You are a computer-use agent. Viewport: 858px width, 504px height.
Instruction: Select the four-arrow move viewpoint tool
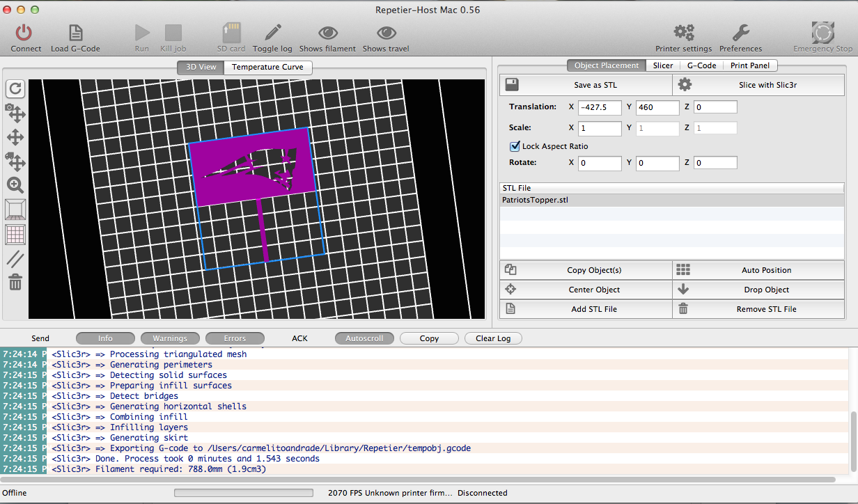click(x=15, y=137)
